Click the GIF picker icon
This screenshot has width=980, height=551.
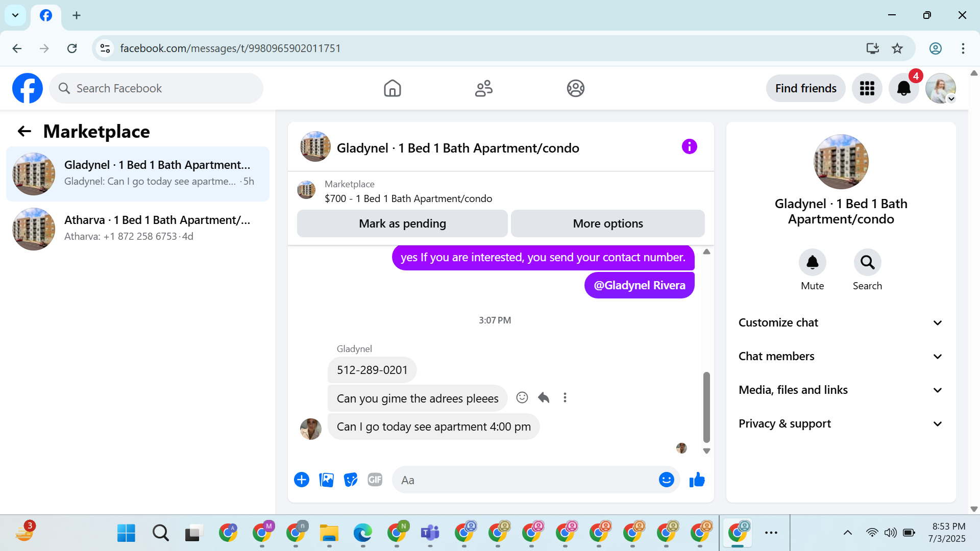point(375,480)
